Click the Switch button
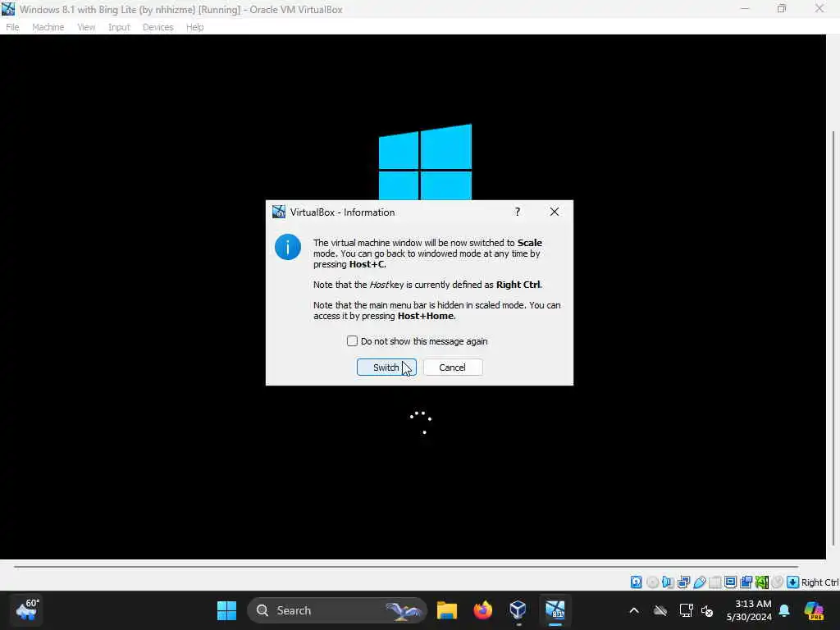Screen dimensions: 840x630 [x=386, y=367]
